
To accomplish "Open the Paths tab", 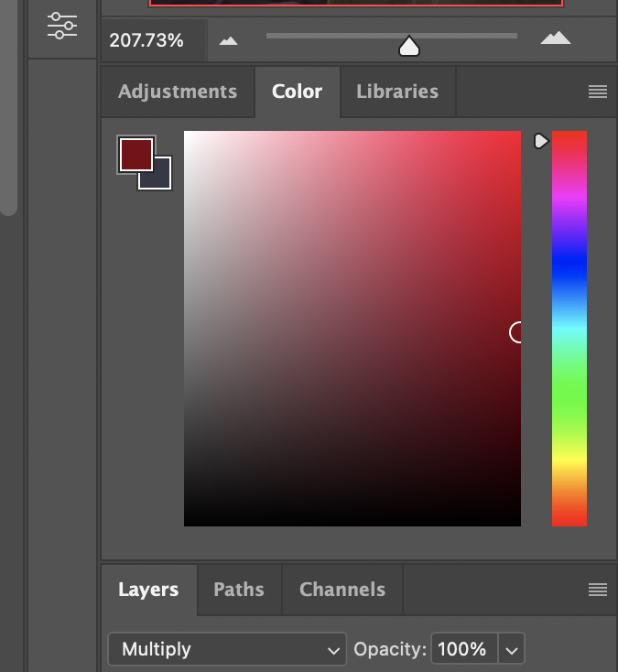I will click(x=239, y=590).
